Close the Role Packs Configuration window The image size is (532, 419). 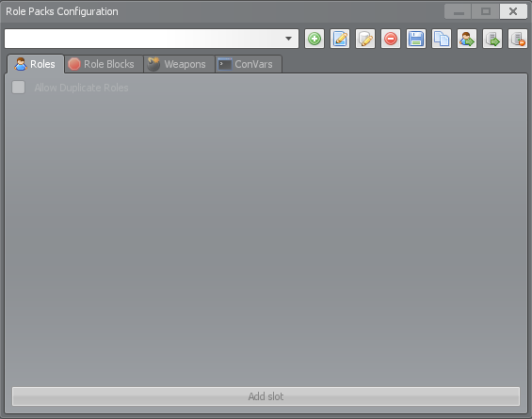[x=513, y=11]
